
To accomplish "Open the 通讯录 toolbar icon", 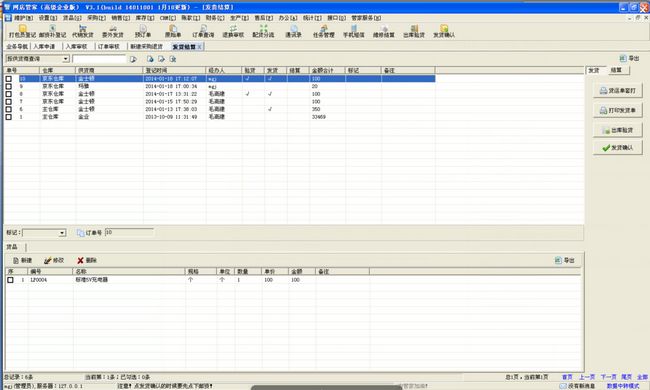I will [293, 31].
